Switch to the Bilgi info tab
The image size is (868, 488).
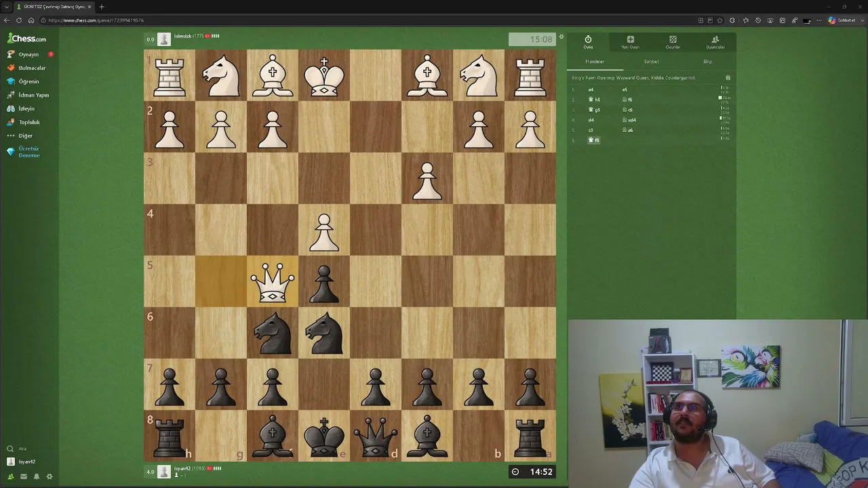707,62
